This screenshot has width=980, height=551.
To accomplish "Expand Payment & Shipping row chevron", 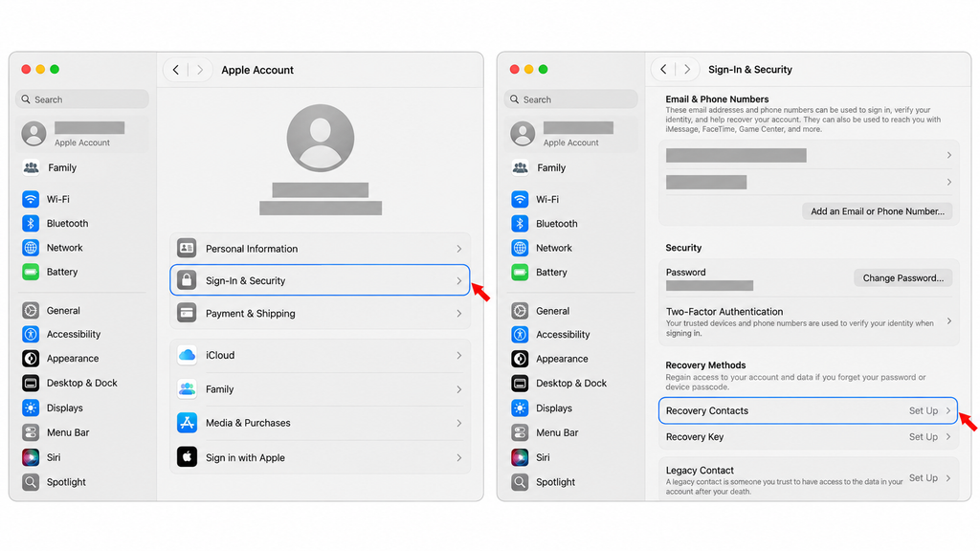I will click(458, 314).
